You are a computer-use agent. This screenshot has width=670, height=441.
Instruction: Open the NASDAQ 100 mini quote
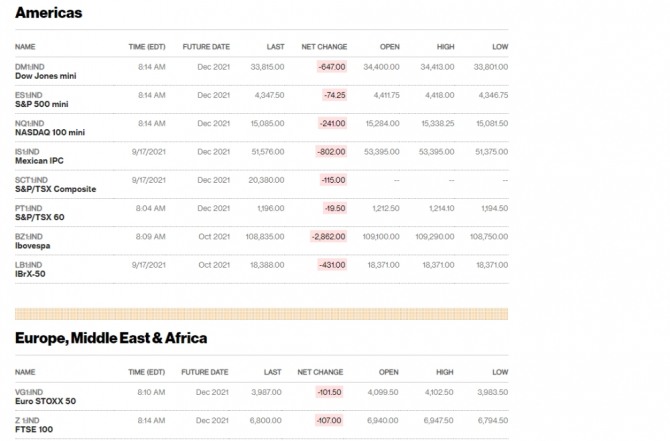50,132
